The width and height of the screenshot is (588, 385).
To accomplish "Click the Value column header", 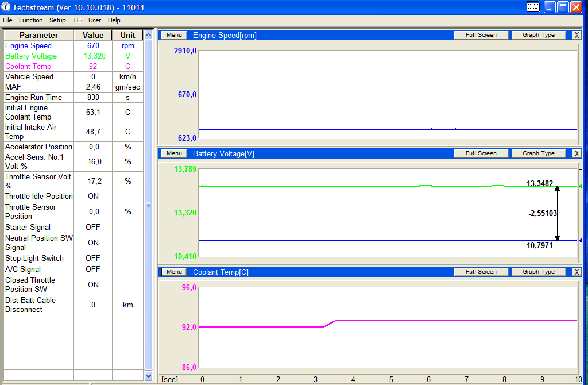I will click(93, 35).
